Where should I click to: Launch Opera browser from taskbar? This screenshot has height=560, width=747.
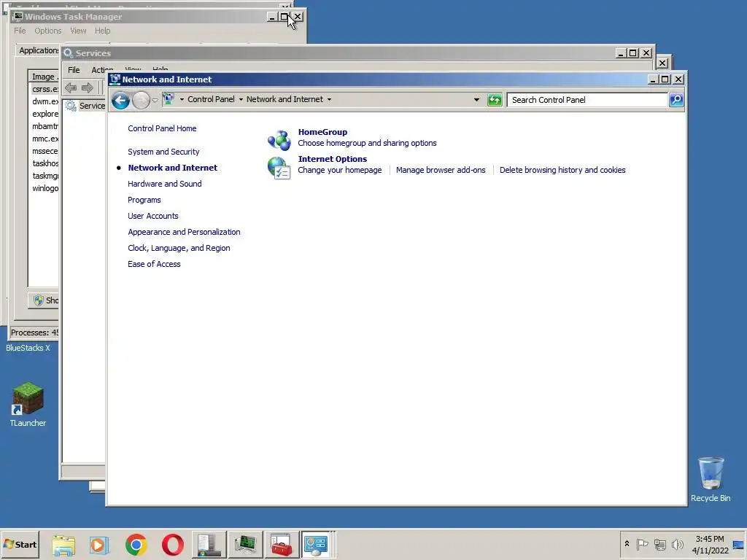(x=172, y=545)
